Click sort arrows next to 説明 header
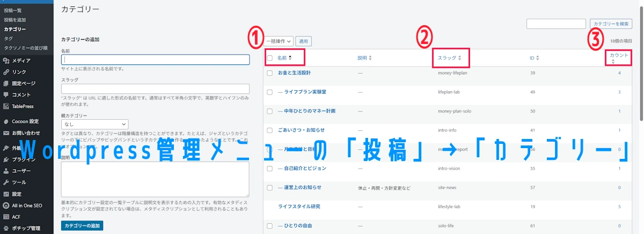The width and height of the screenshot is (644, 234). [370, 57]
